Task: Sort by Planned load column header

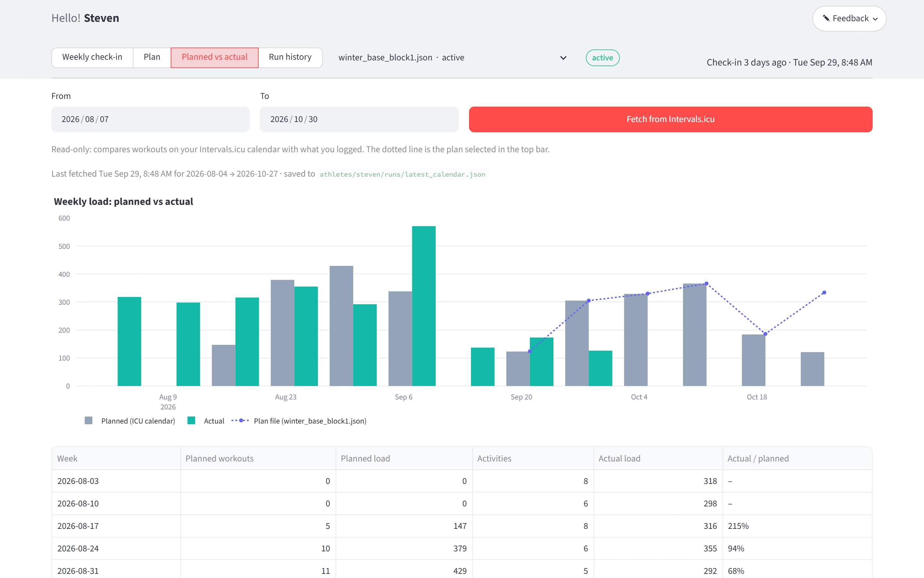Action: pos(404,458)
